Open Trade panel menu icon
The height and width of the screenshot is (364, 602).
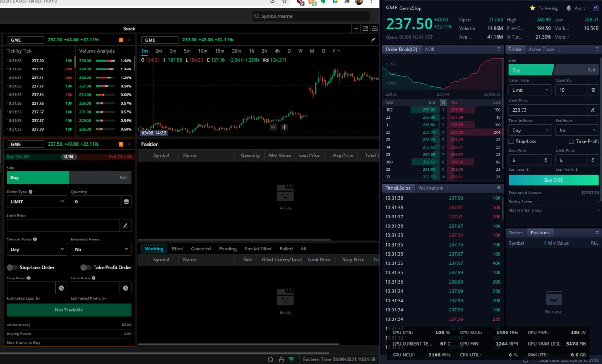tap(597, 49)
